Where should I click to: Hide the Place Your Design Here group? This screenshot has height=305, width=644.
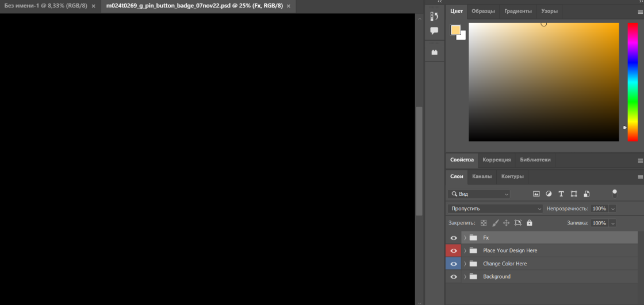point(454,250)
